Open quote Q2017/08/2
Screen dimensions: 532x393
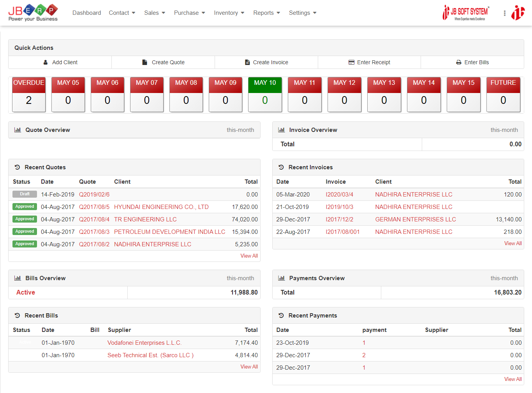click(x=94, y=244)
